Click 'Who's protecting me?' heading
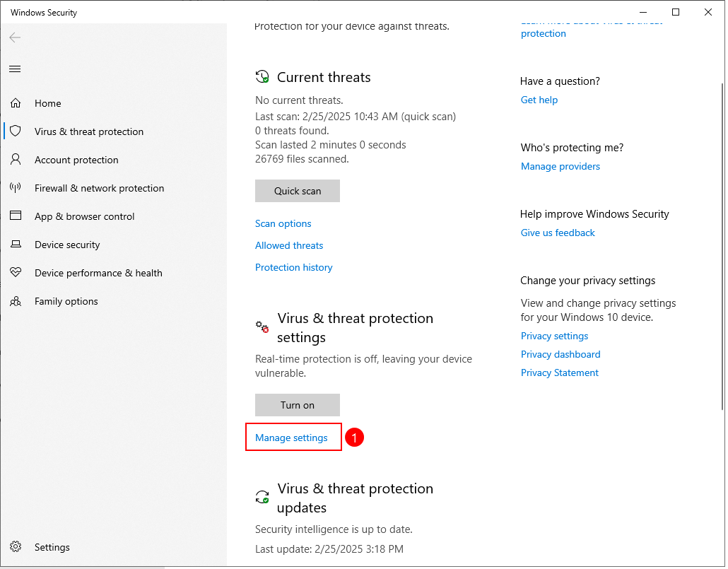Viewport: 728px width, 569px height. point(572,148)
